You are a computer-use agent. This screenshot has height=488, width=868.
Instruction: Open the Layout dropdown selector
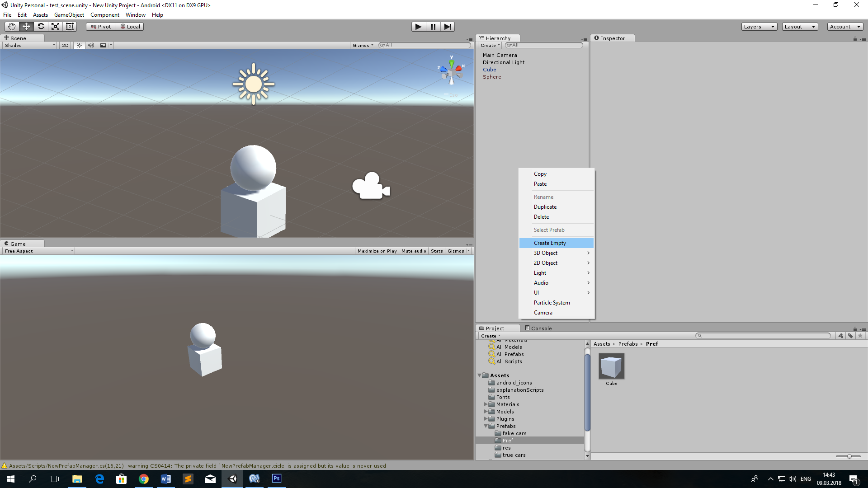tap(798, 26)
